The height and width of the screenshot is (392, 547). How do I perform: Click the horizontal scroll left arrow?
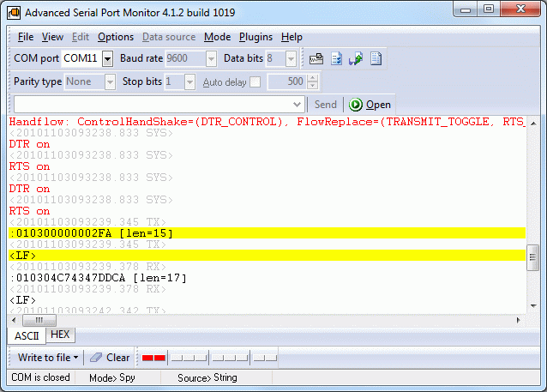point(14,320)
